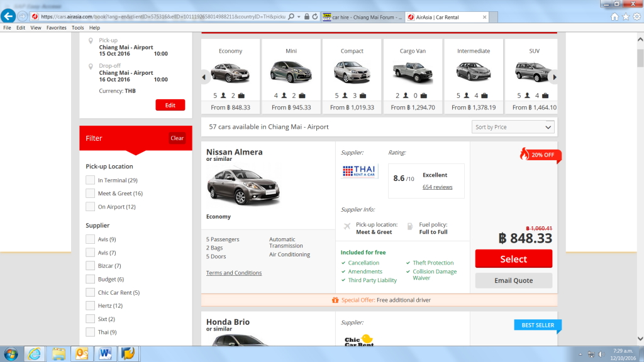Click the page scrollbar up arrow
This screenshot has width=644, height=362.
(640, 40)
